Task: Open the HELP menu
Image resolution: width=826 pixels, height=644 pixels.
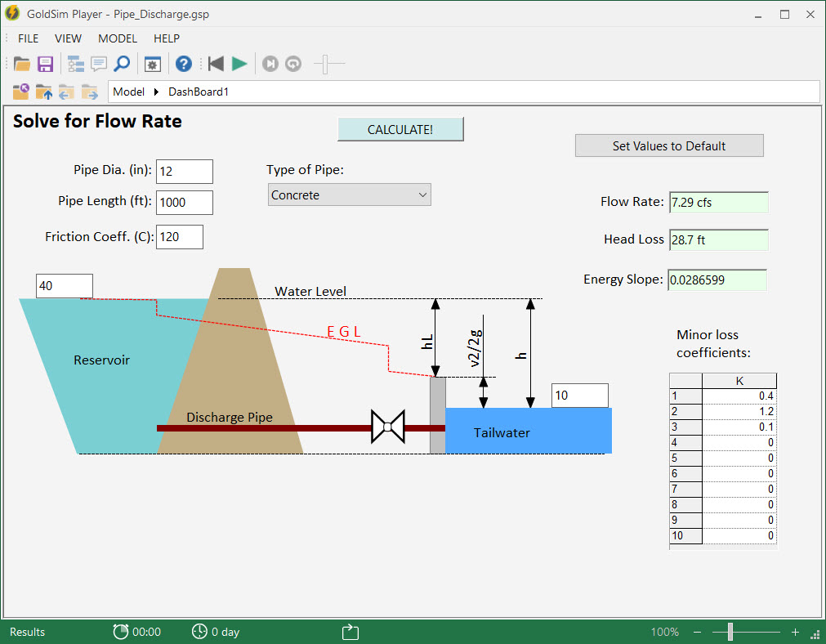Action: (x=167, y=38)
